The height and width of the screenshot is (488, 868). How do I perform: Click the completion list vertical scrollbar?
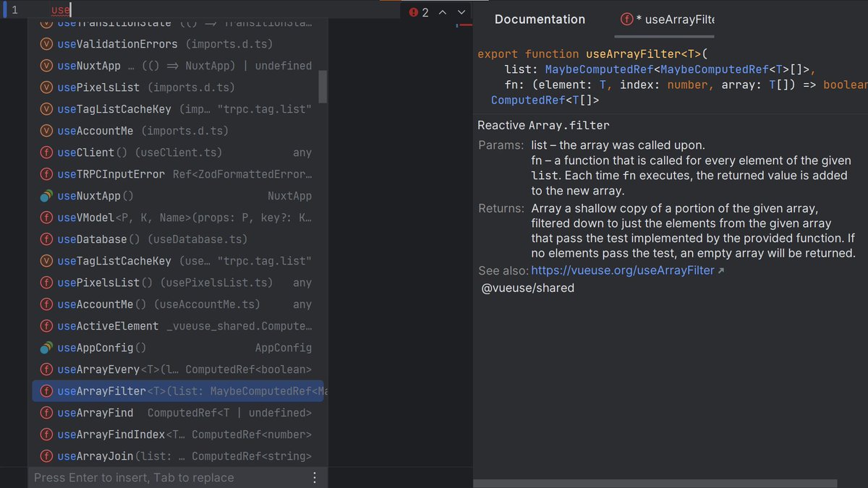click(x=323, y=87)
